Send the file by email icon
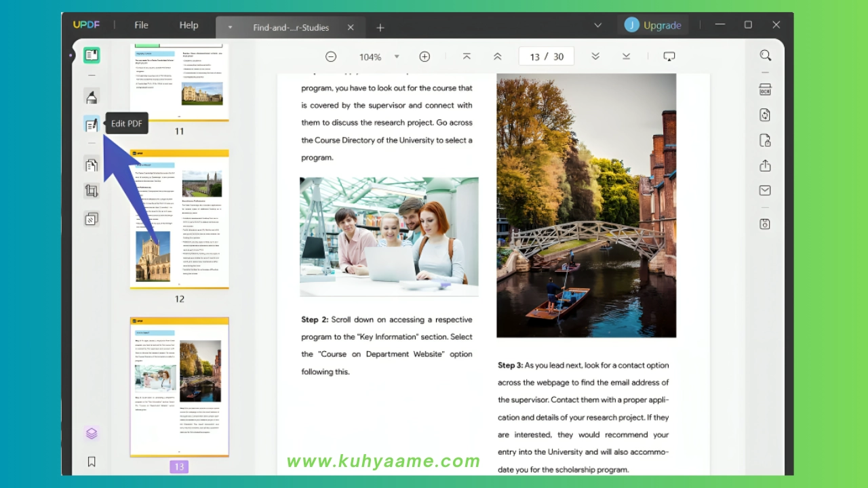The image size is (868, 488). (x=765, y=190)
